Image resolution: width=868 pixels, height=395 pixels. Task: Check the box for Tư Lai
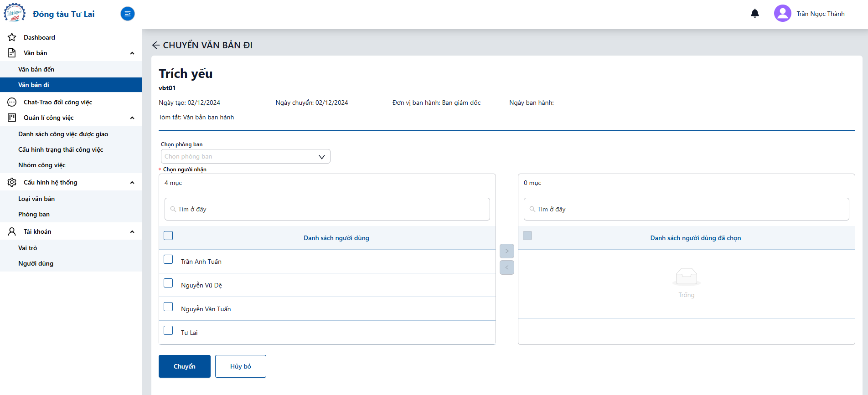(168, 330)
